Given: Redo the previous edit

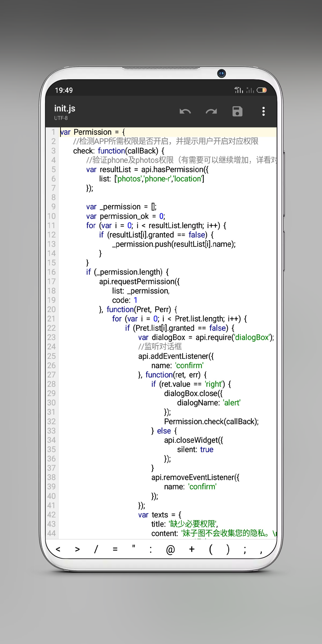Looking at the screenshot, I should [211, 111].
